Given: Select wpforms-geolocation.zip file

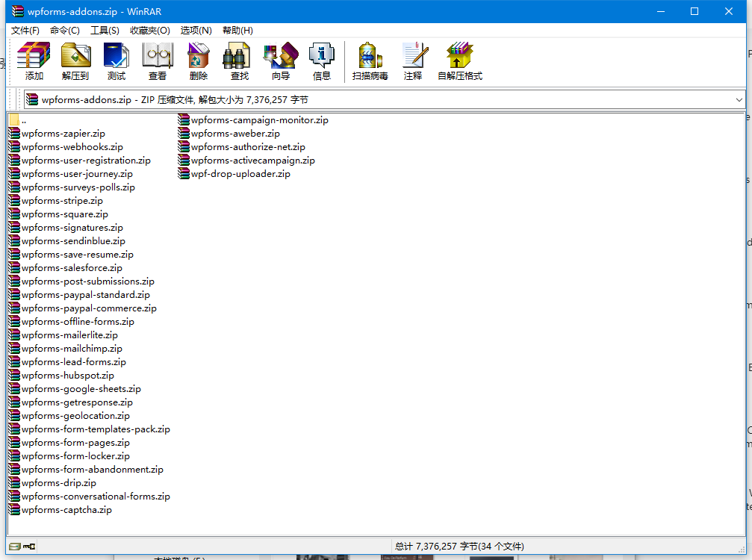Looking at the screenshot, I should click(69, 416).
